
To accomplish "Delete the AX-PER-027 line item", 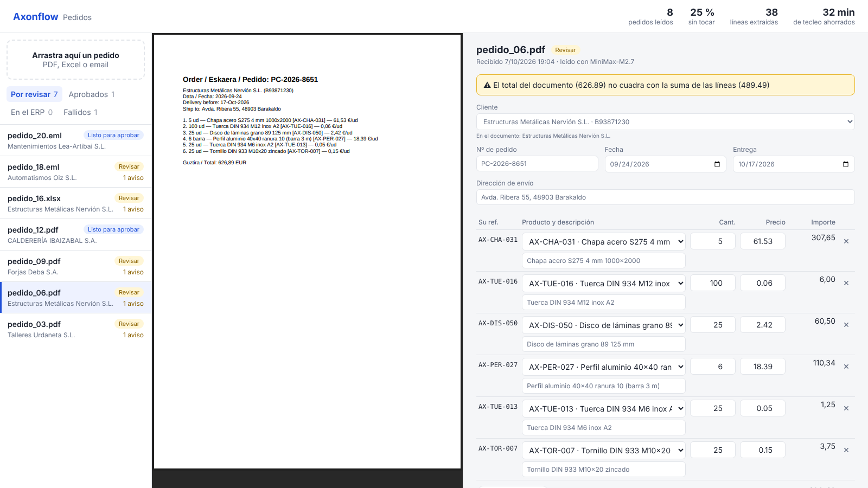I will 846,367.
